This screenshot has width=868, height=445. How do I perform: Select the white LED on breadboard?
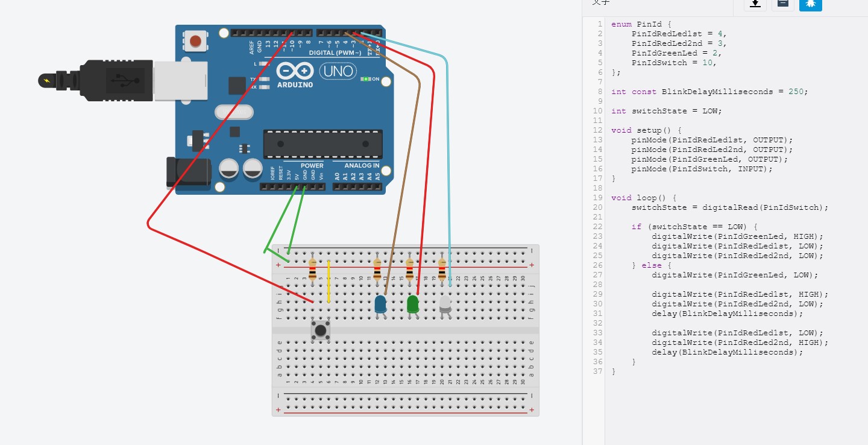coord(445,304)
